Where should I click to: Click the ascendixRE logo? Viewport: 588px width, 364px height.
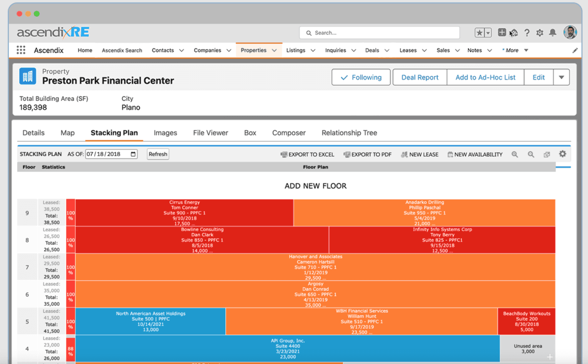(53, 32)
